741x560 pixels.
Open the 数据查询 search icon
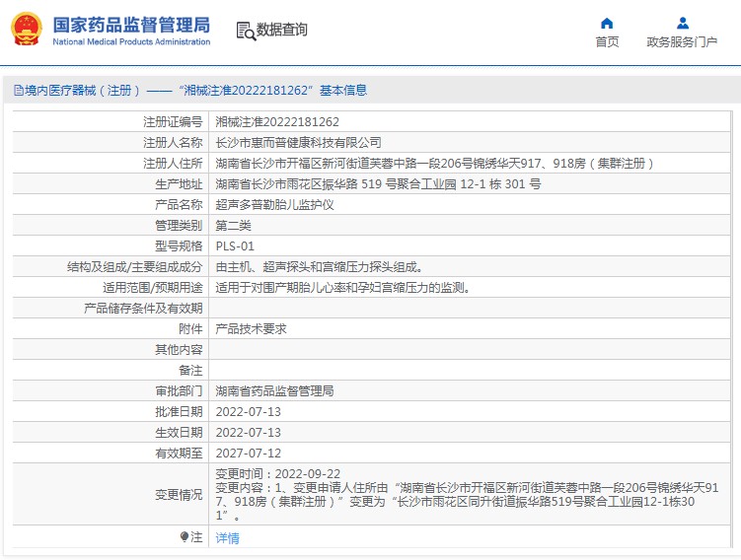coord(246,31)
